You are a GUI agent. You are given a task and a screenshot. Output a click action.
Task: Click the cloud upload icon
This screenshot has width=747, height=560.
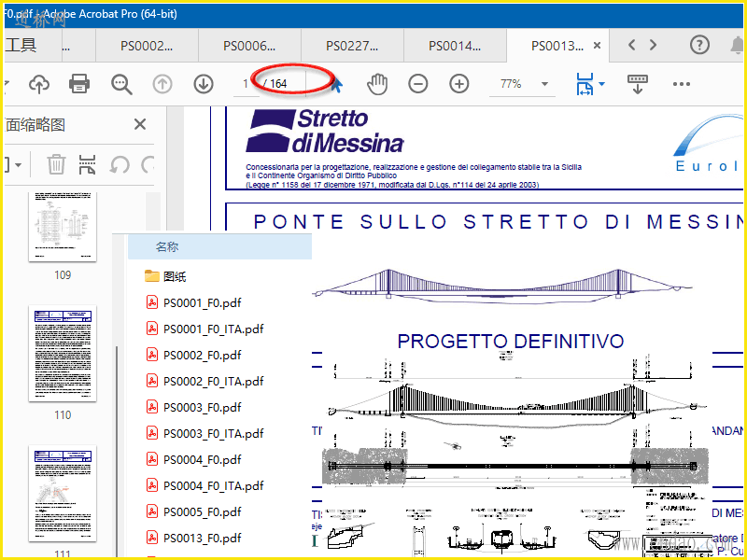39,84
